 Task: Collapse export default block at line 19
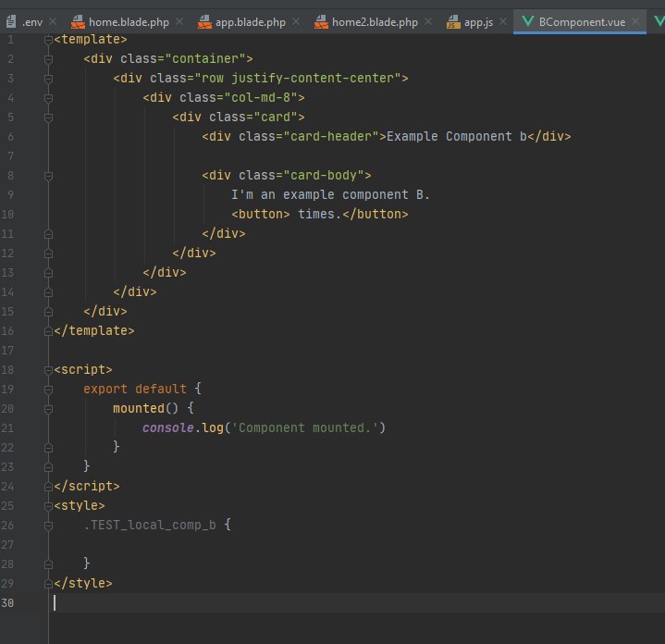click(48, 390)
